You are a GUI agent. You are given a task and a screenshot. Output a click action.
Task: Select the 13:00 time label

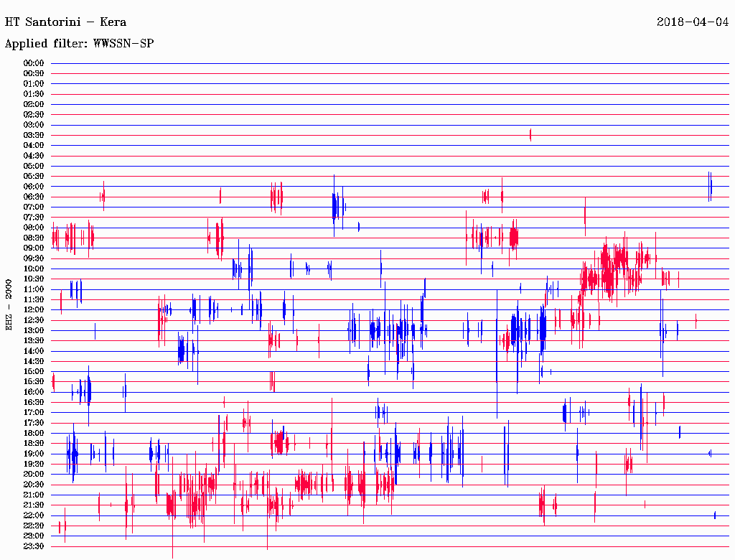tap(34, 330)
